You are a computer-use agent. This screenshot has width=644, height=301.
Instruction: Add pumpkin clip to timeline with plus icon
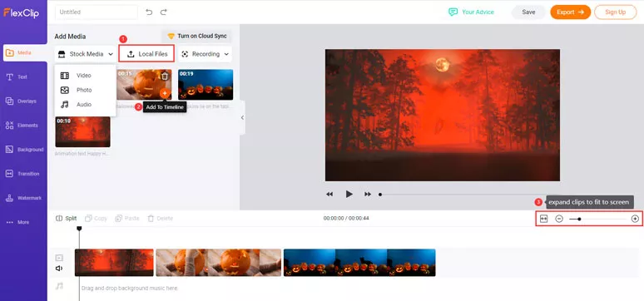point(165,94)
